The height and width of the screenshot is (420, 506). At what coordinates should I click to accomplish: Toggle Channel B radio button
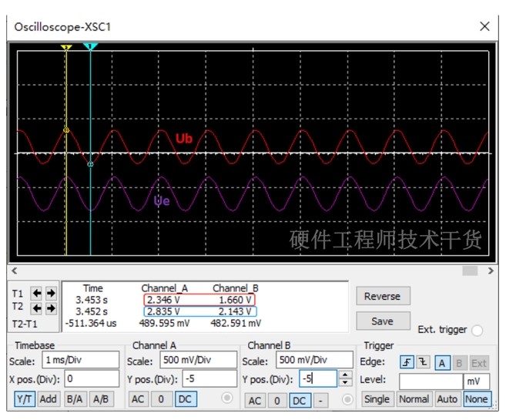click(x=347, y=399)
